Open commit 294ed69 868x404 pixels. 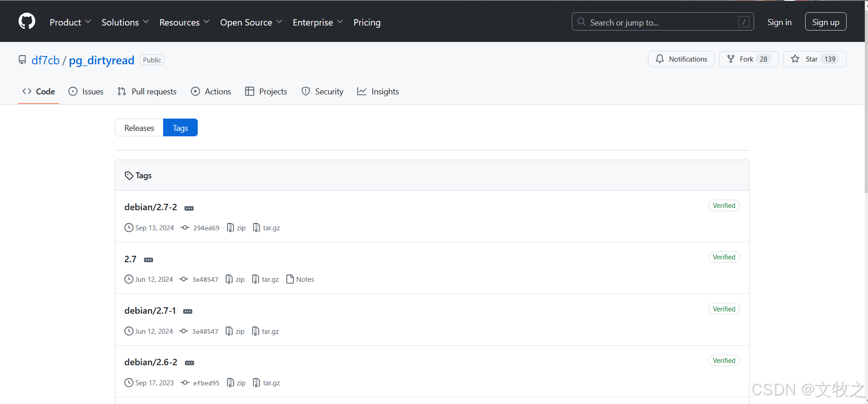200,228
